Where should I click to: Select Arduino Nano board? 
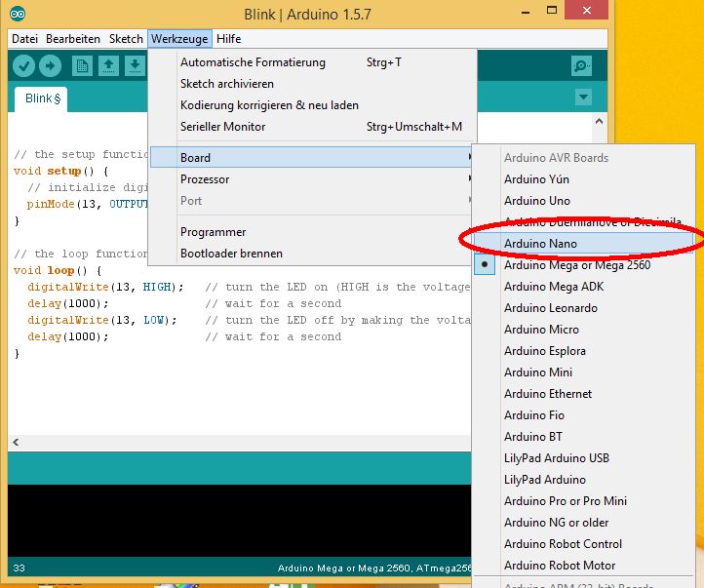tap(584, 244)
